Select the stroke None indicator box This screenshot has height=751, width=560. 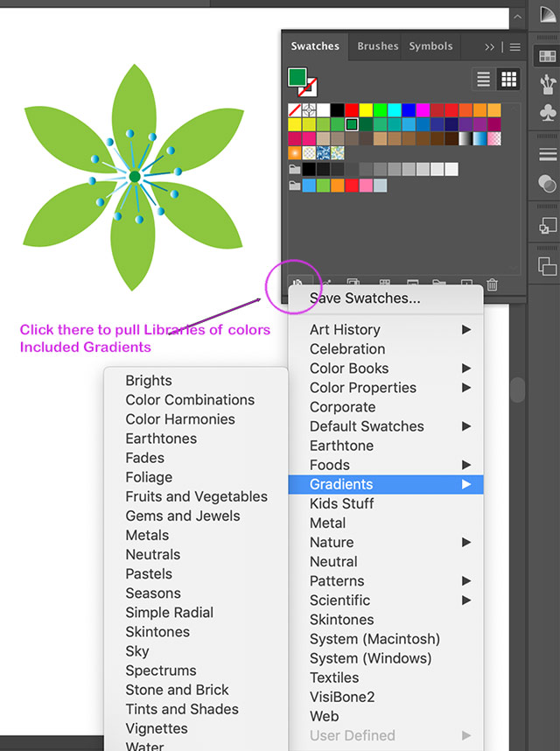click(308, 87)
